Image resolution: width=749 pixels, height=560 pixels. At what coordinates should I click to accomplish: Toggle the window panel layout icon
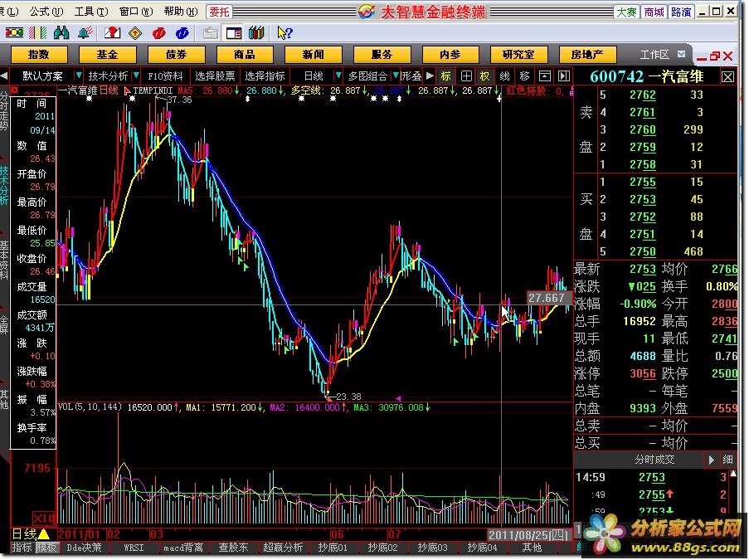point(234,33)
